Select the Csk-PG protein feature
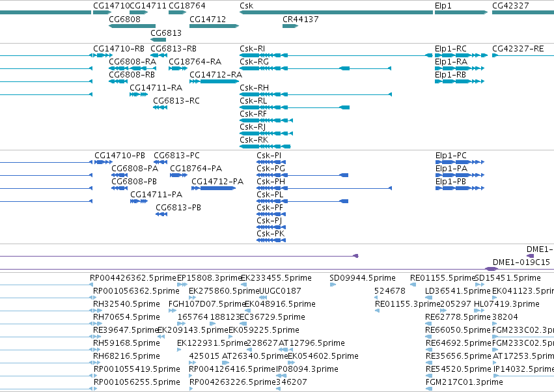This screenshot has width=554, height=392. pyautogui.click(x=303, y=175)
